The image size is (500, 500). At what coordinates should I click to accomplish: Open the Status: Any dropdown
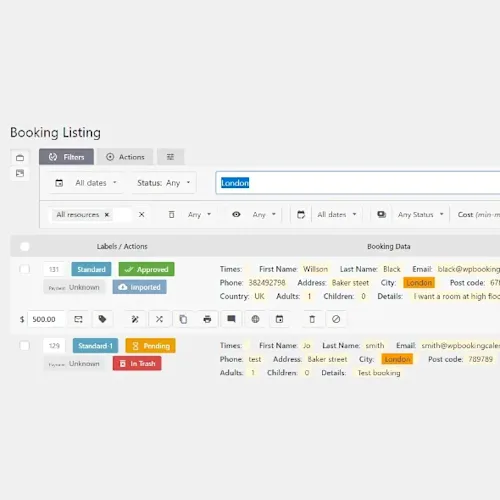pyautogui.click(x=164, y=183)
